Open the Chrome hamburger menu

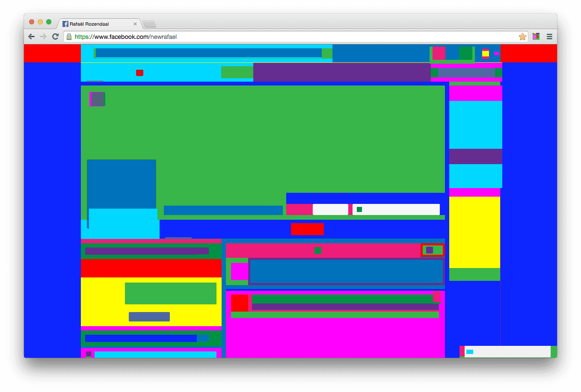[x=549, y=37]
